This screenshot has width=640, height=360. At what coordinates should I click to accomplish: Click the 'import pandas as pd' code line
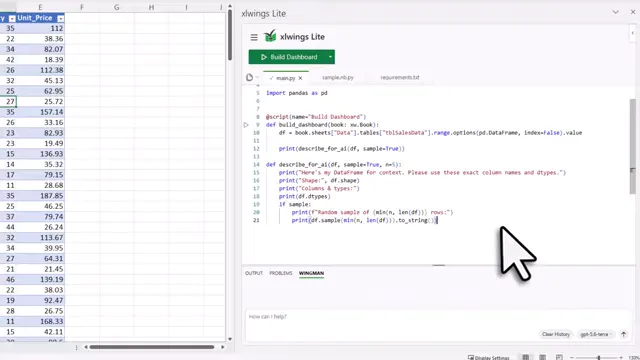297,93
